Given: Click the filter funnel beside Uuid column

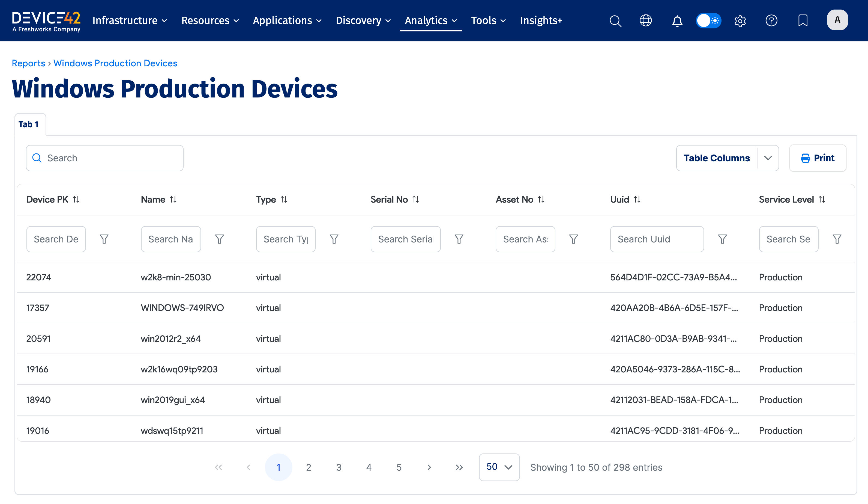Looking at the screenshot, I should coord(722,239).
